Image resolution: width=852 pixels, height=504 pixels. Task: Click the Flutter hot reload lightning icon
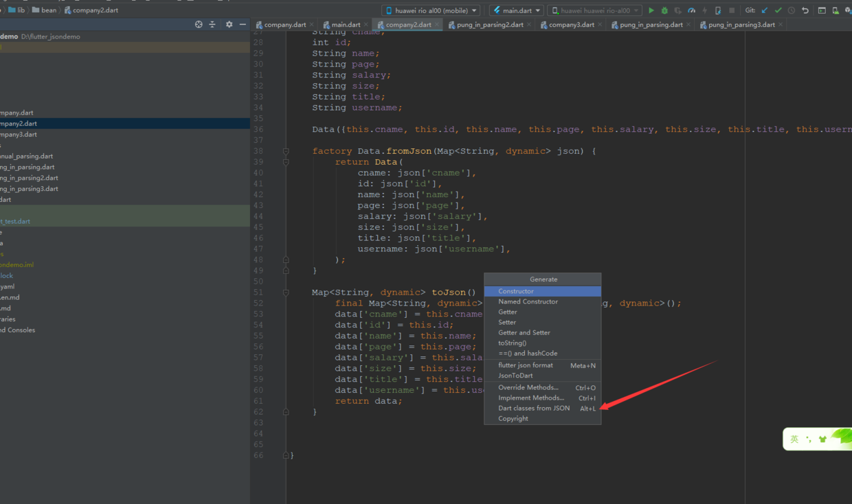(704, 10)
